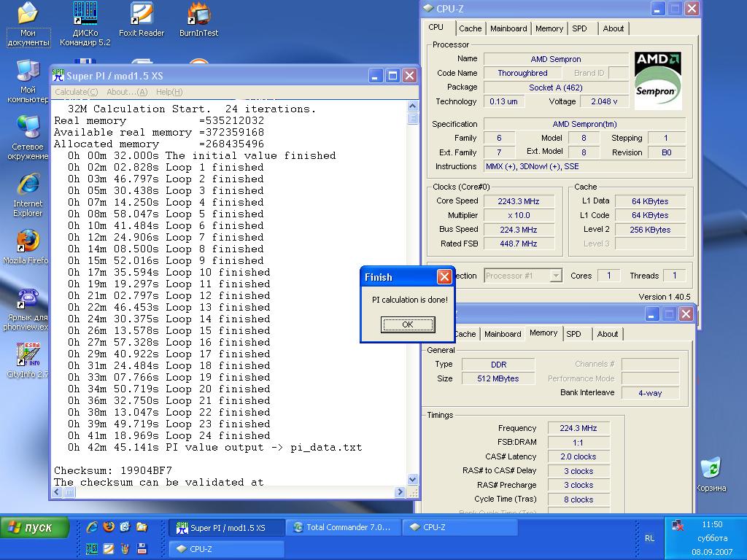Screen dimensions: 747x560
Task: Open Internet Explorer desktop icon
Action: tap(28, 195)
